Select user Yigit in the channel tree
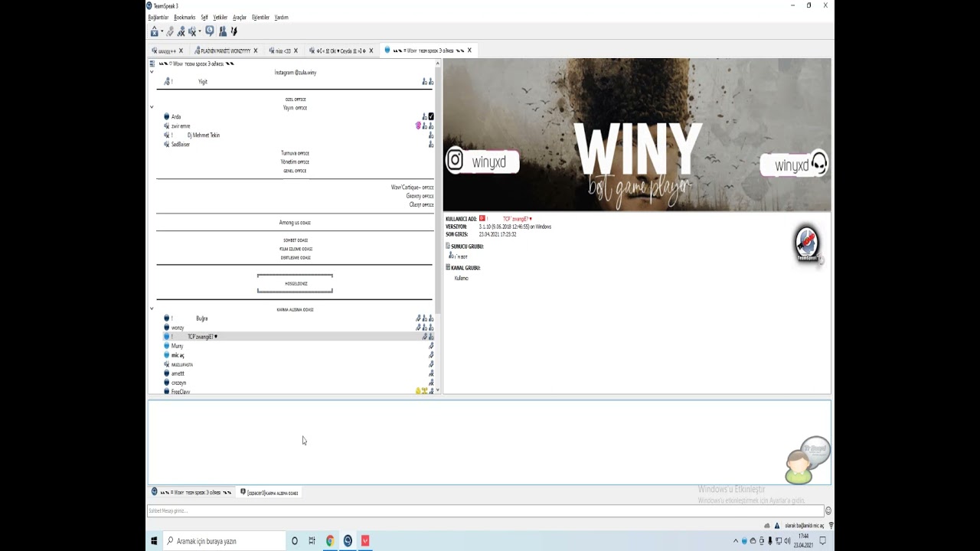Screen dimensions: 980x551 pos(203,81)
